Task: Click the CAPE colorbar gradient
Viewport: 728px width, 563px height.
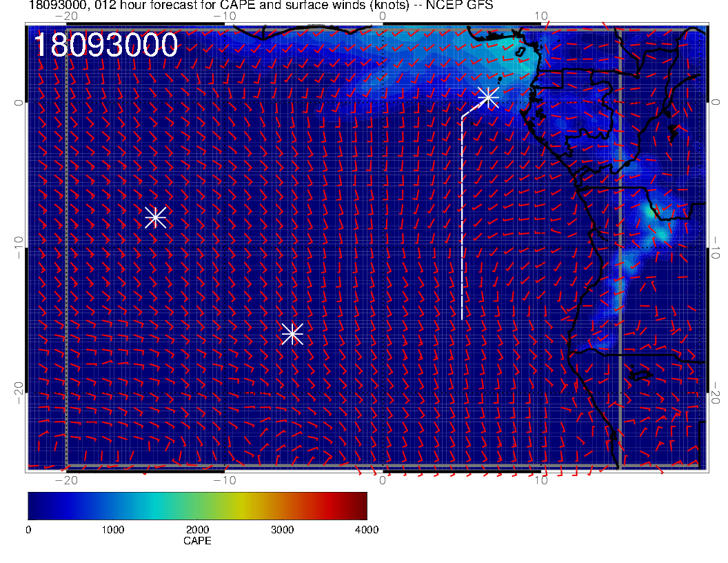Action: click(x=197, y=506)
